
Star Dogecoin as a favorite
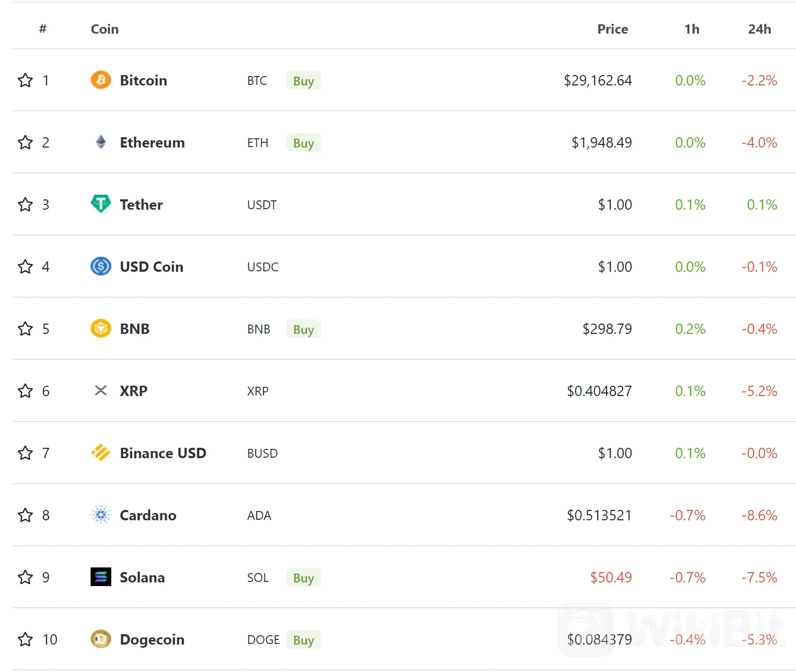(25, 639)
